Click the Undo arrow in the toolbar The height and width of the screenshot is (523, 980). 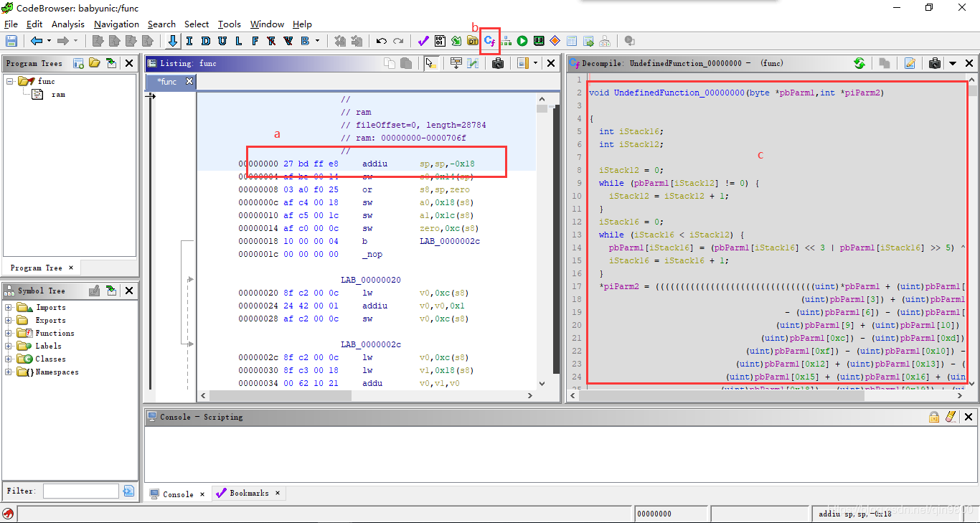click(x=382, y=41)
